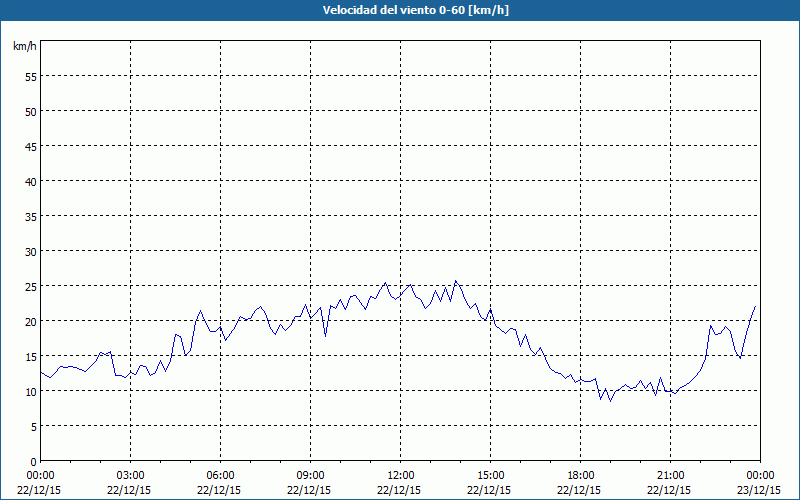Click the 40 value on the vertical axis
The image size is (800, 500).
tap(31, 182)
